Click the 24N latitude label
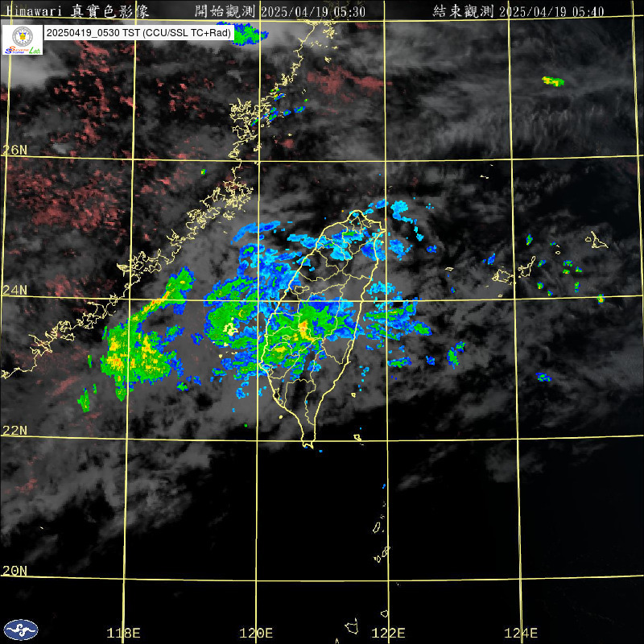This screenshot has width=644, height=644. 14,291
